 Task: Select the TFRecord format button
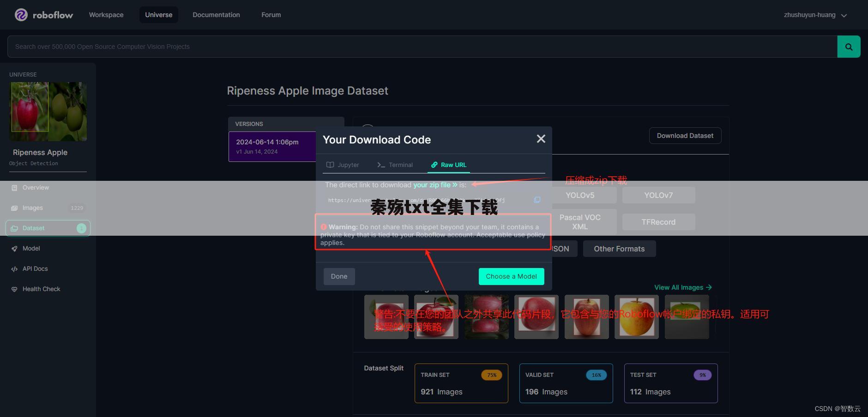[x=658, y=222]
